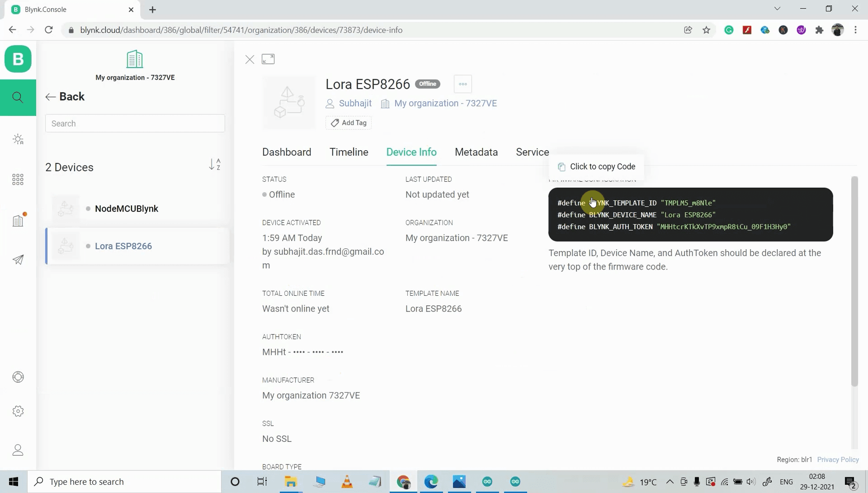Click the Click to copy Code button

[x=596, y=166]
